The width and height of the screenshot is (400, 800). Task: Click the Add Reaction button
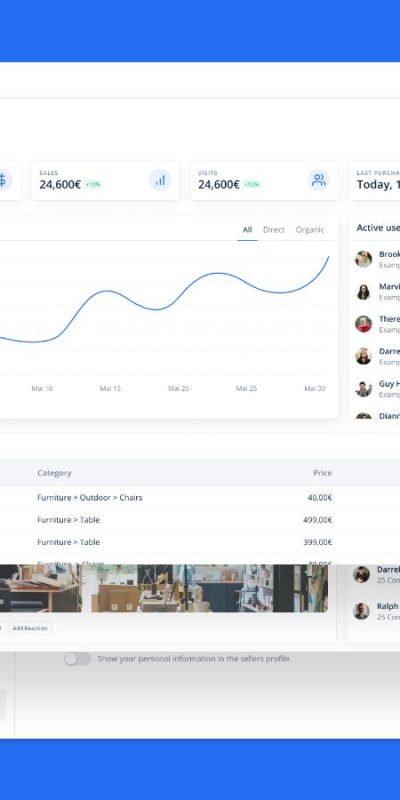[30, 628]
